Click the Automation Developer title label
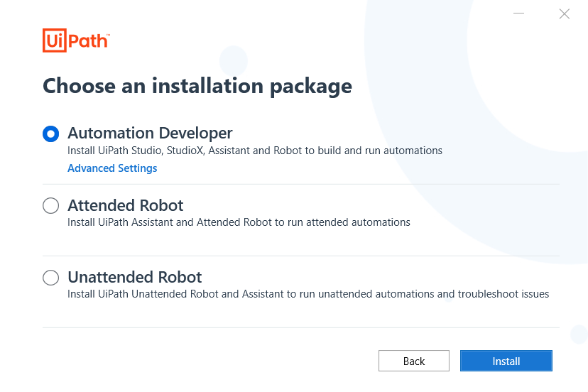 tap(150, 133)
